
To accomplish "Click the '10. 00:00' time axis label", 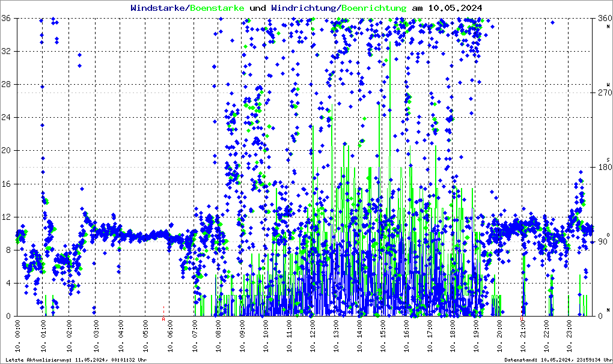I will [18, 336].
